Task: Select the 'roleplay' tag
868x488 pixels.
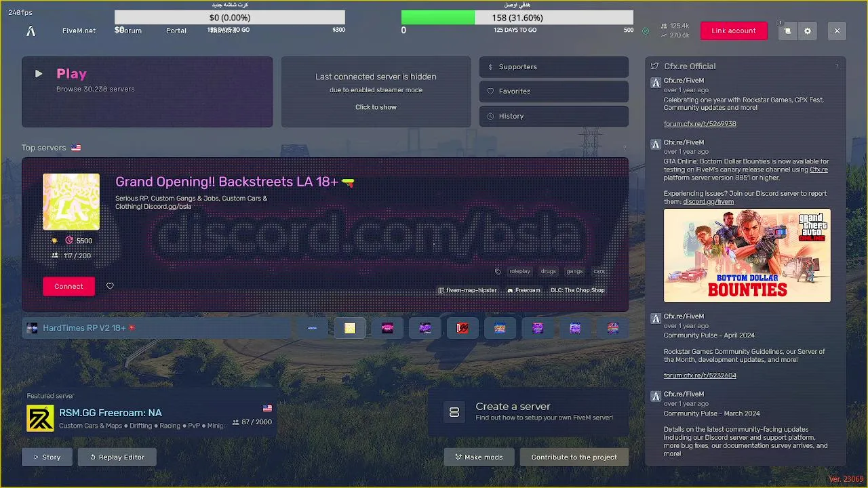Action: point(520,271)
